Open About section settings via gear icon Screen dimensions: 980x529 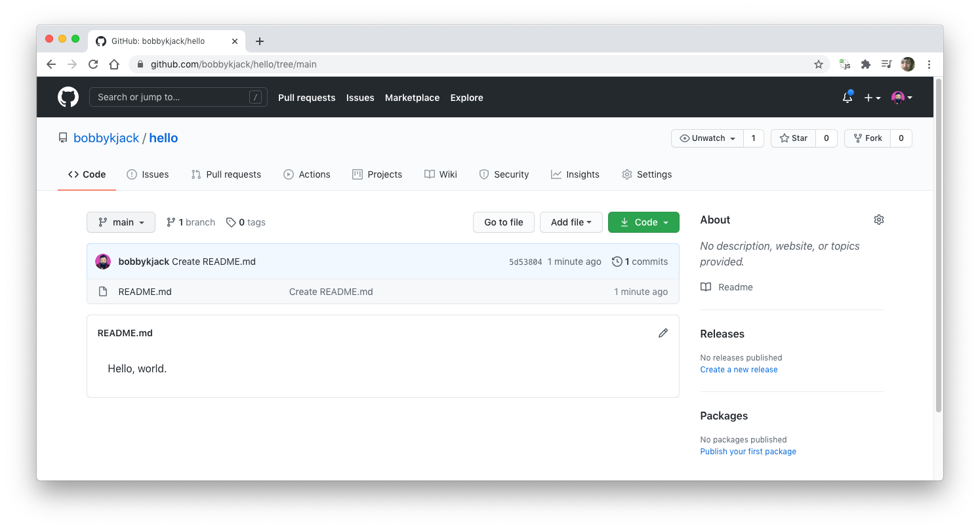click(879, 220)
